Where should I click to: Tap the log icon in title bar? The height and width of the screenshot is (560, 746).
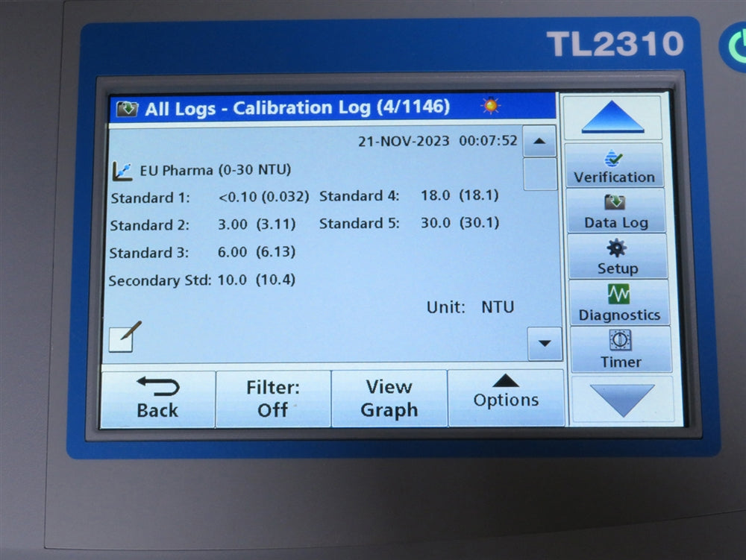coord(127,109)
